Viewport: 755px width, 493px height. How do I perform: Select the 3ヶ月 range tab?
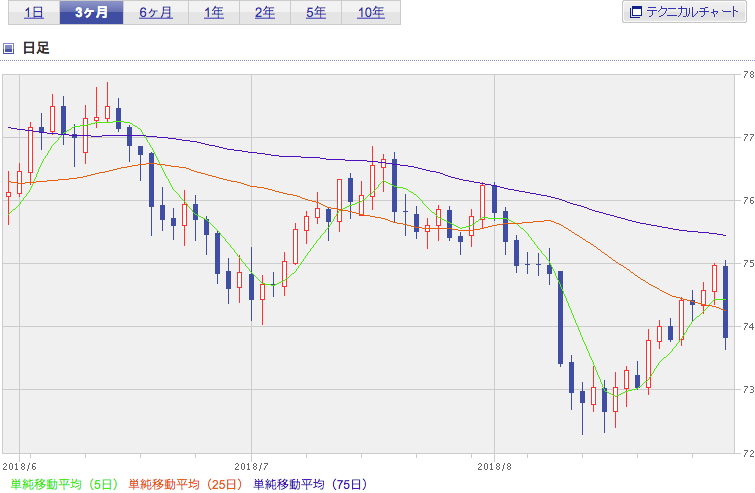91,13
